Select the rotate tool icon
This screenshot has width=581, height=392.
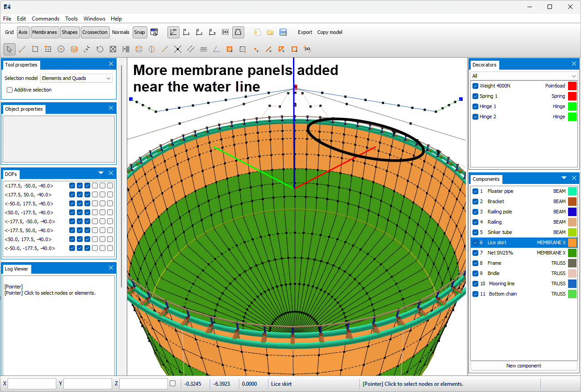pos(100,49)
